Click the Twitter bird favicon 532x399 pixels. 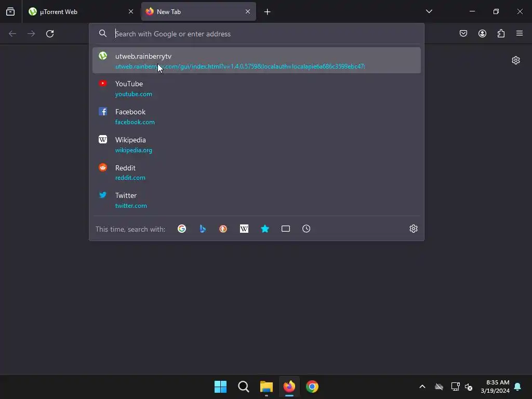(x=103, y=195)
